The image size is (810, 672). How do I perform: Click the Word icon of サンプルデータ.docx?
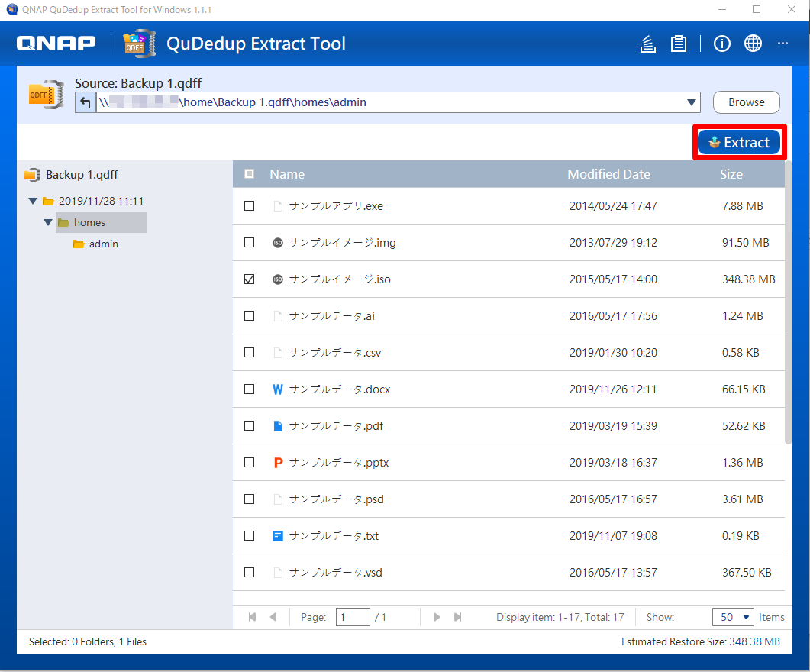tap(278, 389)
